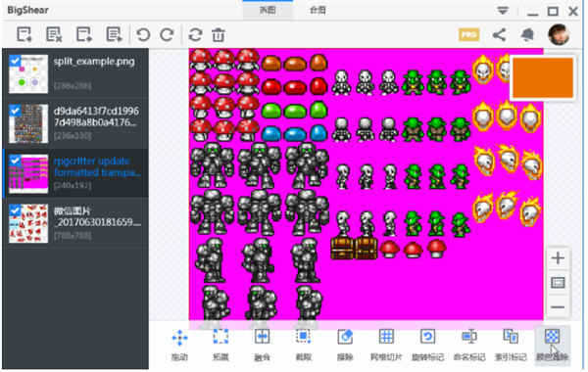Screen dimensions: 588x372
Task: Select the crop (截取) tool
Action: coord(303,345)
